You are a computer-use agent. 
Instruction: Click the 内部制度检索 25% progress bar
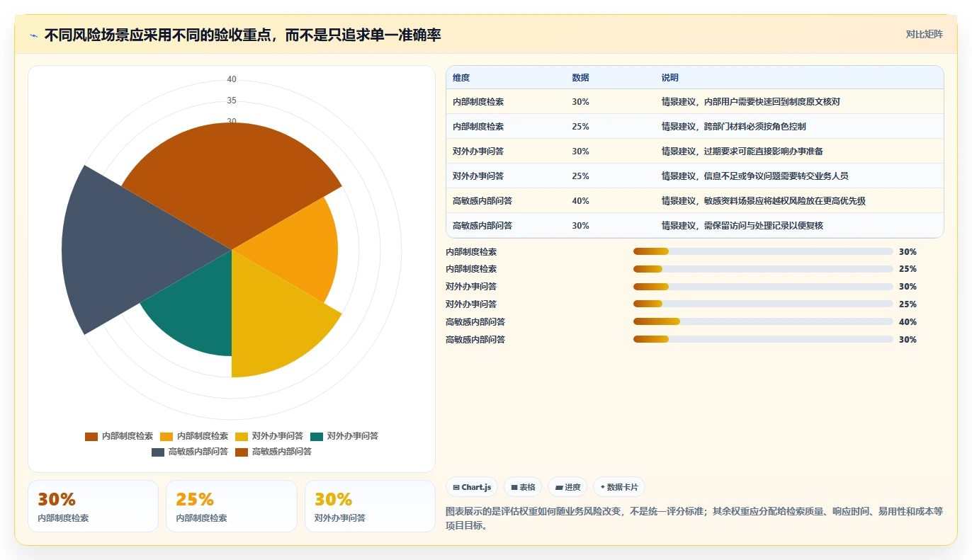[x=763, y=269]
